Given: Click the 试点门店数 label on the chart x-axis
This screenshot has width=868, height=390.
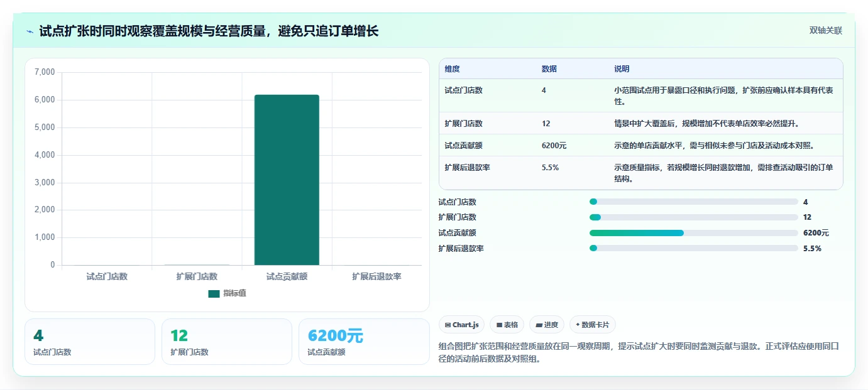Looking at the screenshot, I should [107, 276].
